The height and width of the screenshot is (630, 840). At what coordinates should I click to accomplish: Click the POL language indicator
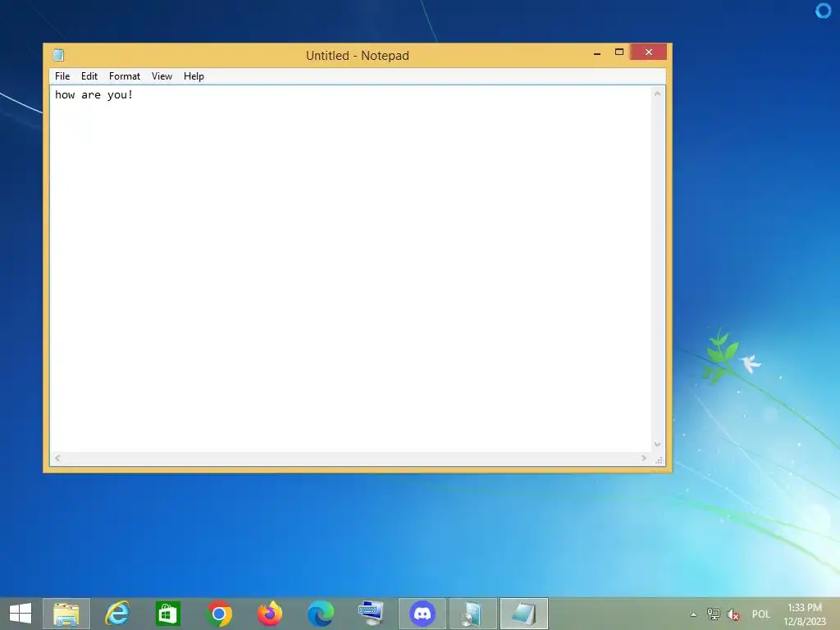760,614
